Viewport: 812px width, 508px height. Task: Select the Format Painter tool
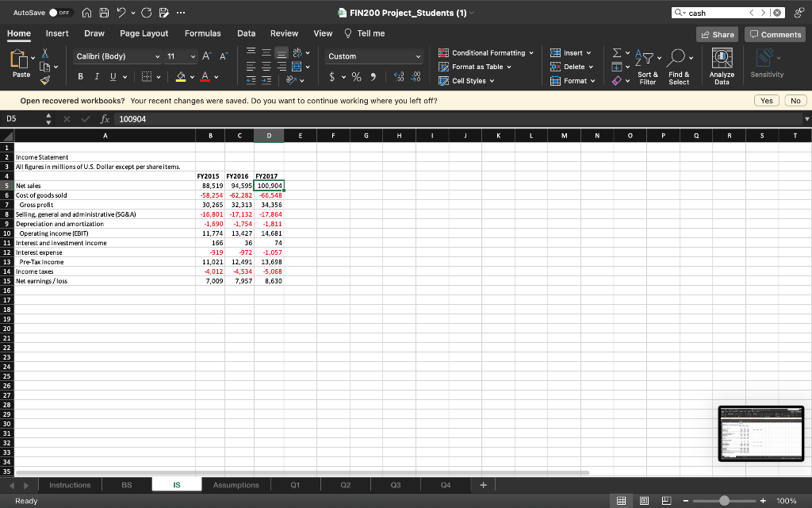(44, 80)
